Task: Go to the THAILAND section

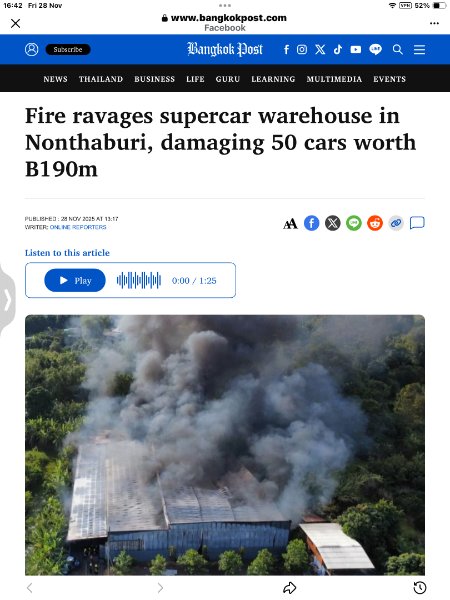Action: (x=101, y=79)
